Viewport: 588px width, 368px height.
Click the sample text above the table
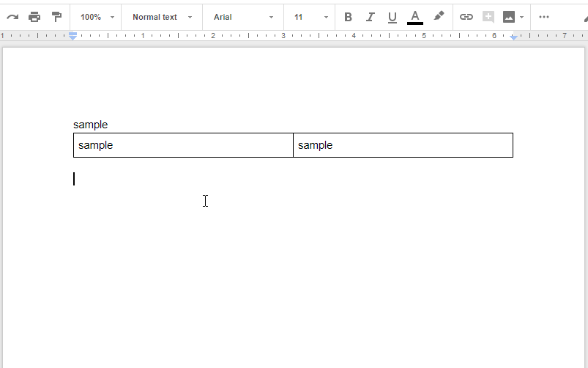[x=90, y=125]
